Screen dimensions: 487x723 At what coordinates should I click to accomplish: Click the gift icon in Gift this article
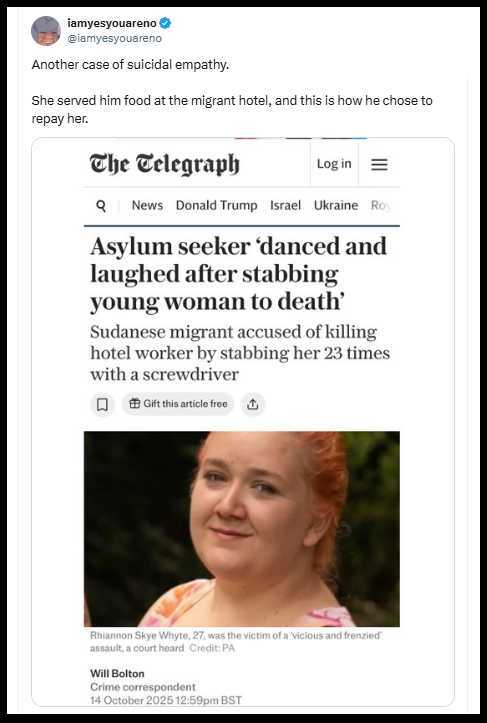tap(135, 404)
